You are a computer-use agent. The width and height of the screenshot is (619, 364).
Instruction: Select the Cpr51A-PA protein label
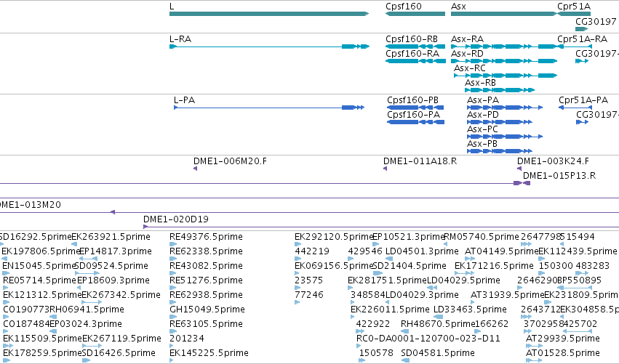[583, 100]
